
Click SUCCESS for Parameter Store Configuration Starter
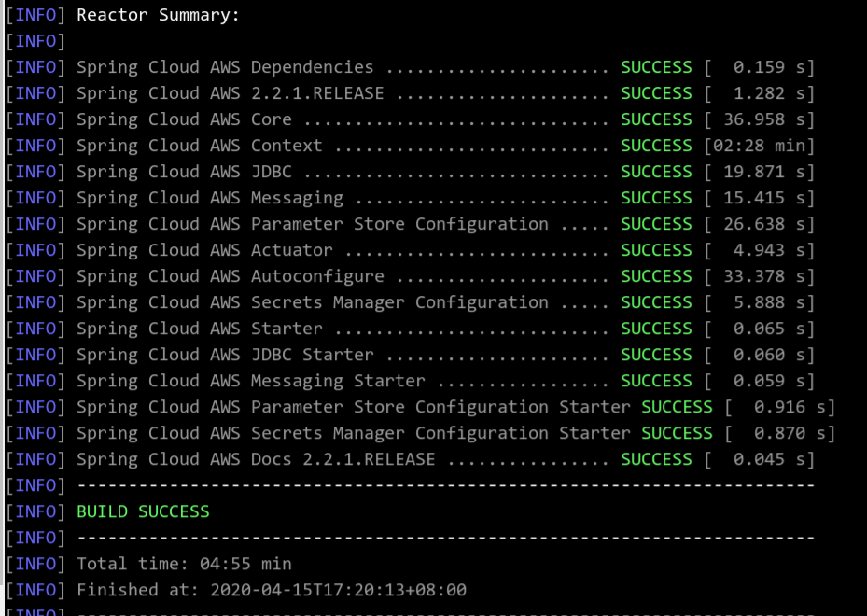point(677,408)
